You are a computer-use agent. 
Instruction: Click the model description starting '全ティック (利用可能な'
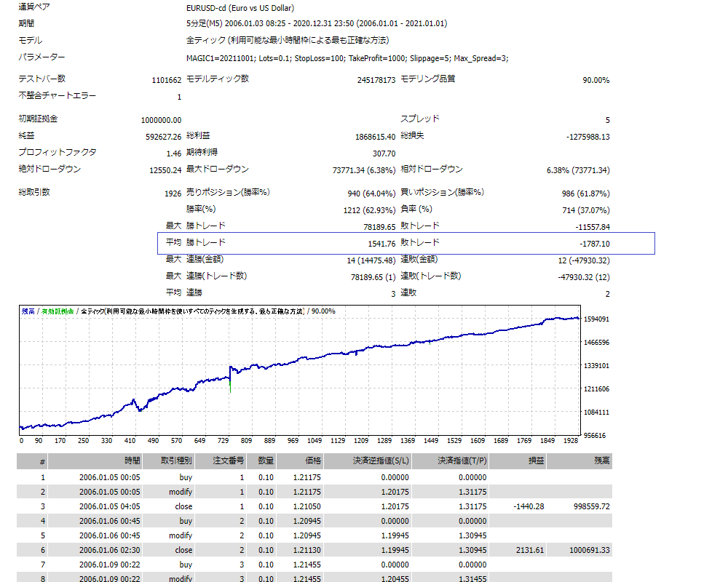tap(288, 41)
